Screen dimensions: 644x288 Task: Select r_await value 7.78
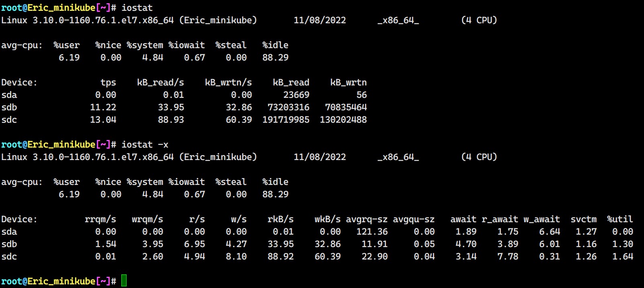pyautogui.click(x=508, y=257)
